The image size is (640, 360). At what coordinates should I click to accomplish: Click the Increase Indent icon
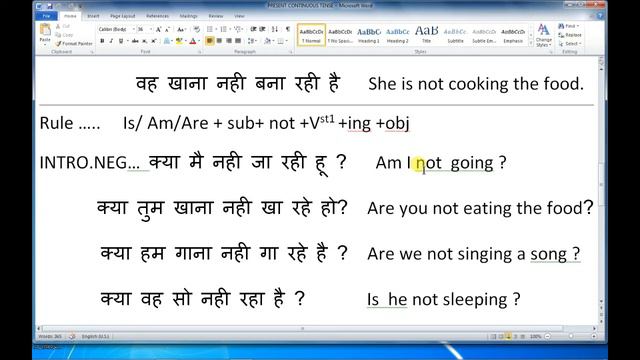click(x=262, y=29)
